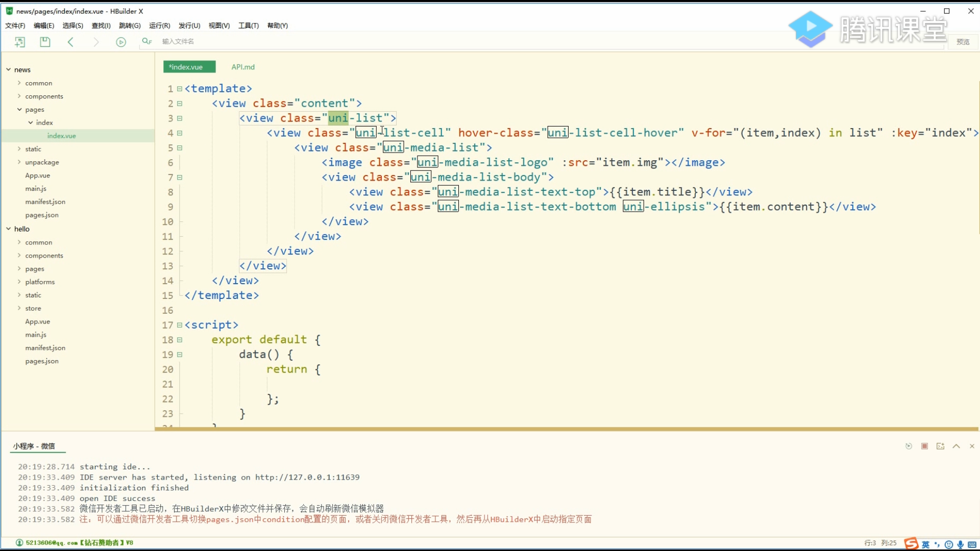This screenshot has height=551, width=980.
Task: Close the console panel
Action: [x=972, y=446]
